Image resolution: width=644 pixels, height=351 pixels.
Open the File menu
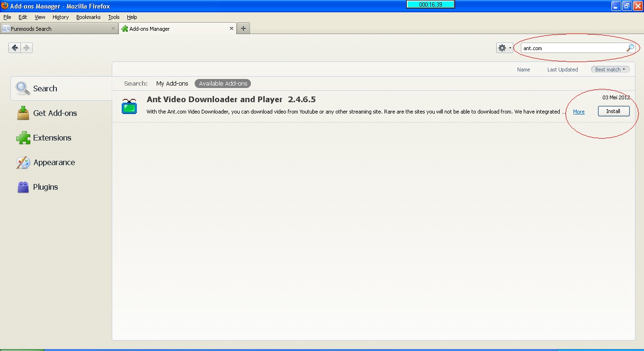coord(7,17)
